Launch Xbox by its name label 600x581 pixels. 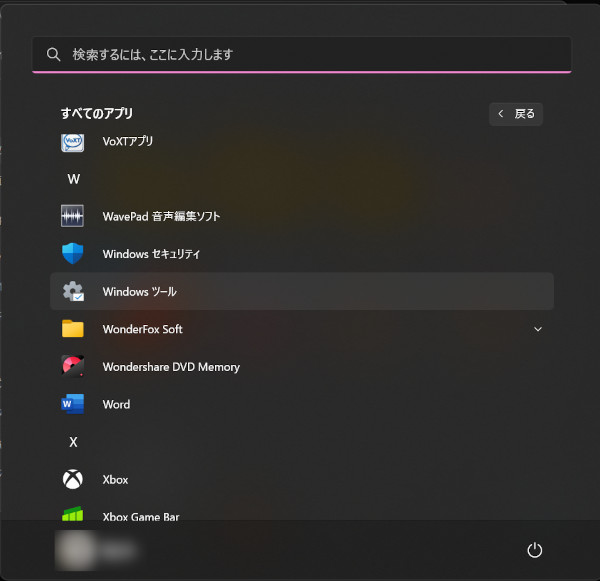(115, 480)
